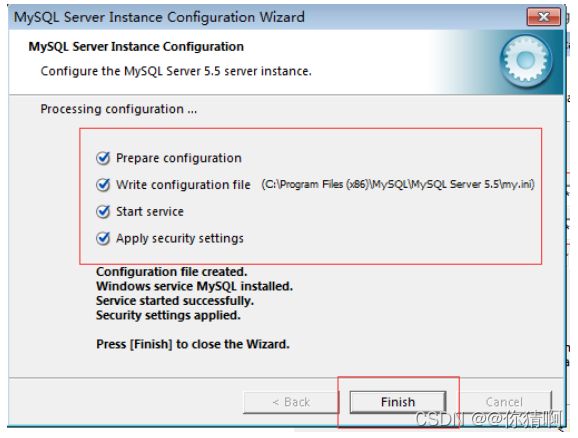Select the Write configuration file step label
The image size is (578, 438).
pyautogui.click(x=183, y=185)
